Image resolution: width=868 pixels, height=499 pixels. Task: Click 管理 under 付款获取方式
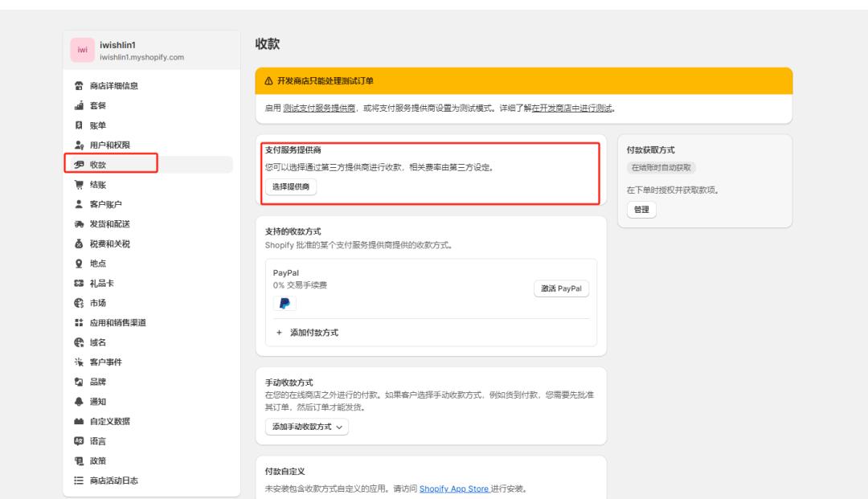click(641, 210)
